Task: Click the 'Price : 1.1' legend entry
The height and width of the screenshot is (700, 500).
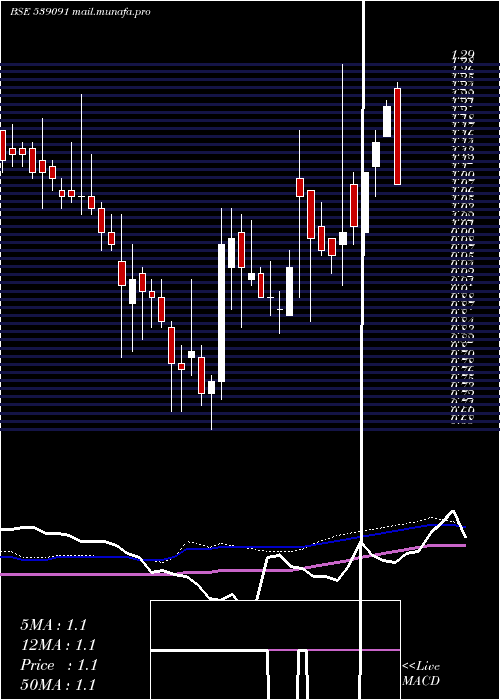Action: click(58, 665)
